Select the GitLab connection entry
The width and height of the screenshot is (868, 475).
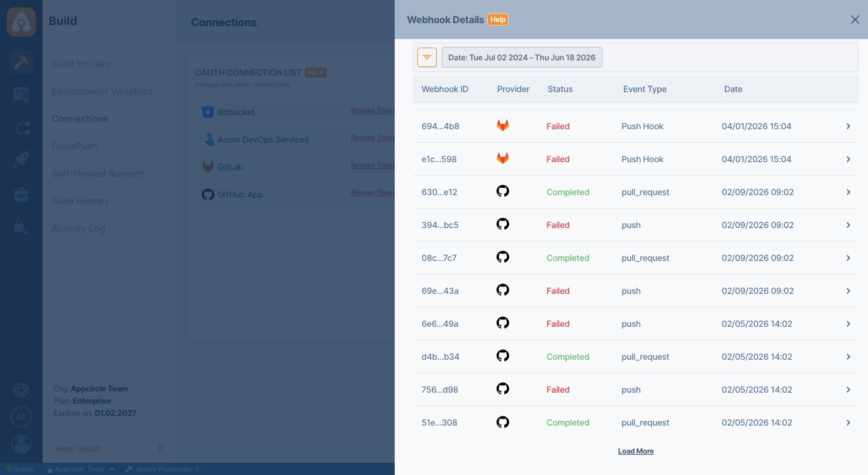tap(223, 167)
